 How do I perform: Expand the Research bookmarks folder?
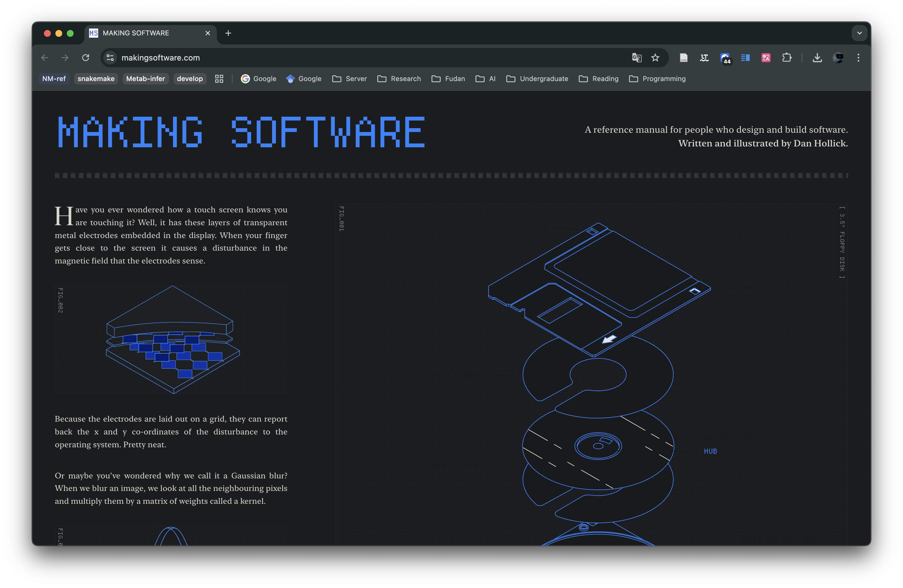click(x=399, y=78)
